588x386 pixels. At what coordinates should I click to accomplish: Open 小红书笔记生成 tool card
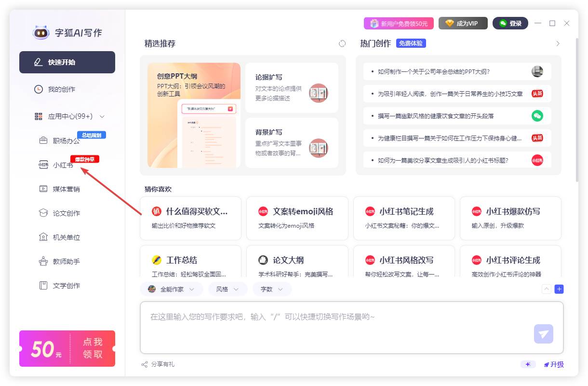click(404, 218)
